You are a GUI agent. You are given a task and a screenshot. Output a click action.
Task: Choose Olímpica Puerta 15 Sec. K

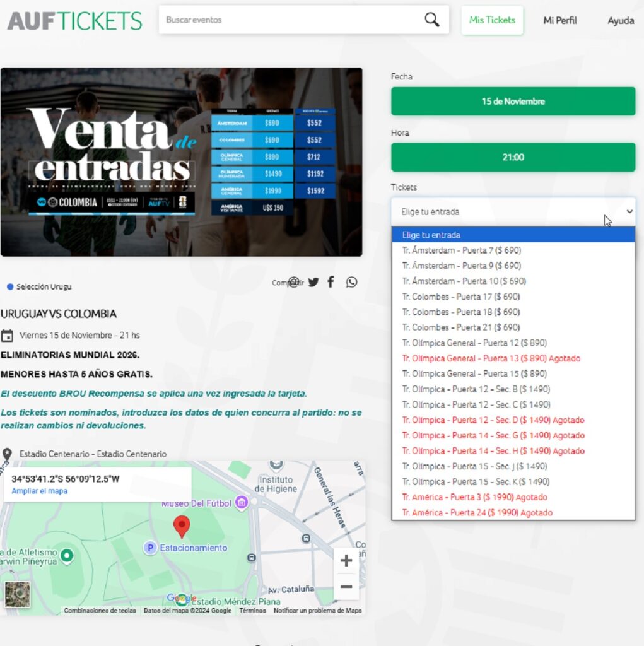(x=513, y=481)
